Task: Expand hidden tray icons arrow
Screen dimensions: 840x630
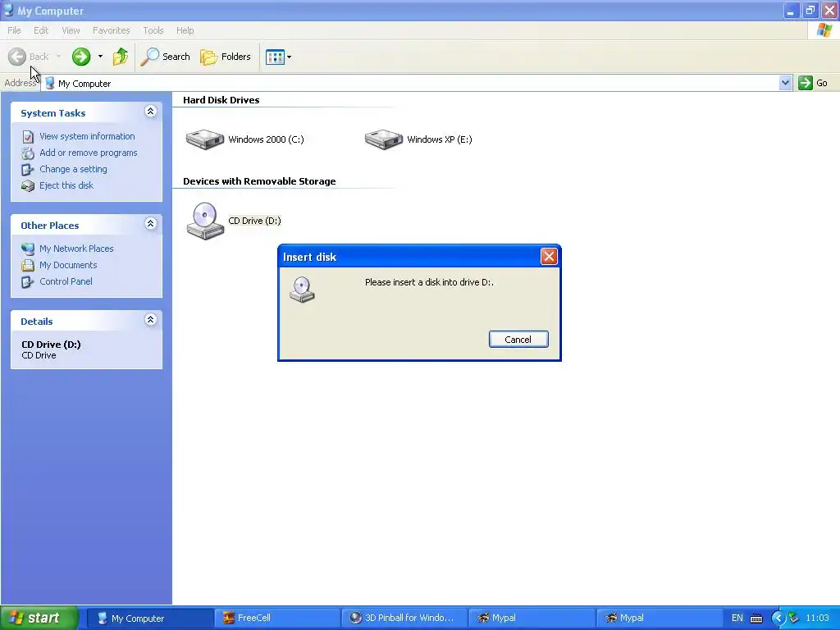Action: [x=778, y=619]
